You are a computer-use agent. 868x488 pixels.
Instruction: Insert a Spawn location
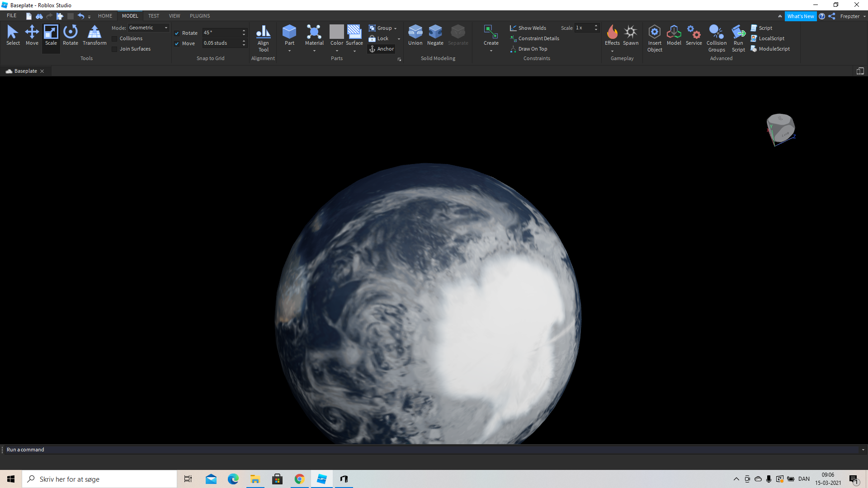(631, 34)
